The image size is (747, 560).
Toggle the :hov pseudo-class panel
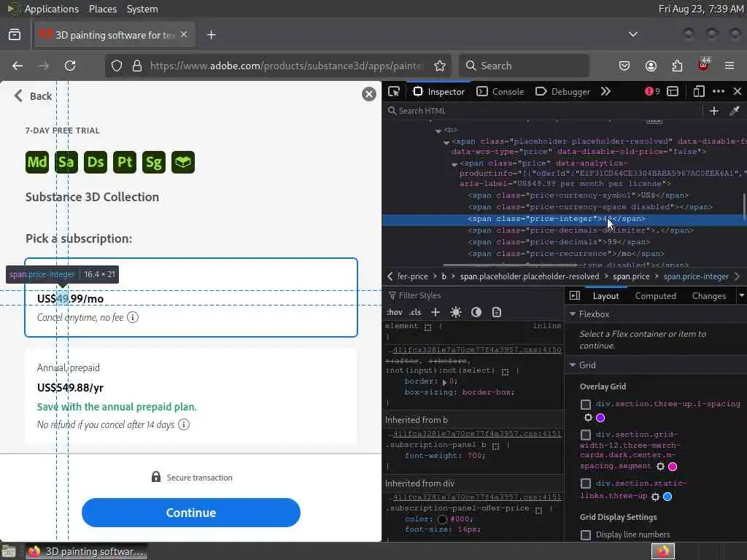394,312
